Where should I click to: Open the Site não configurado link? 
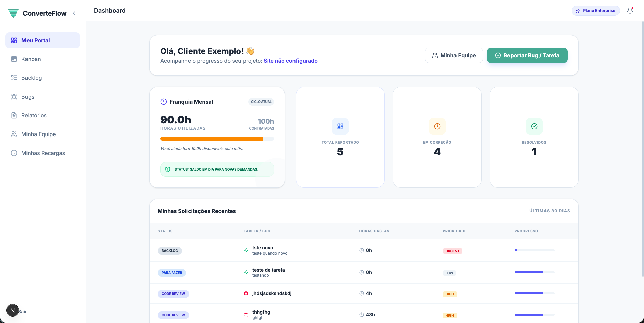point(290,61)
